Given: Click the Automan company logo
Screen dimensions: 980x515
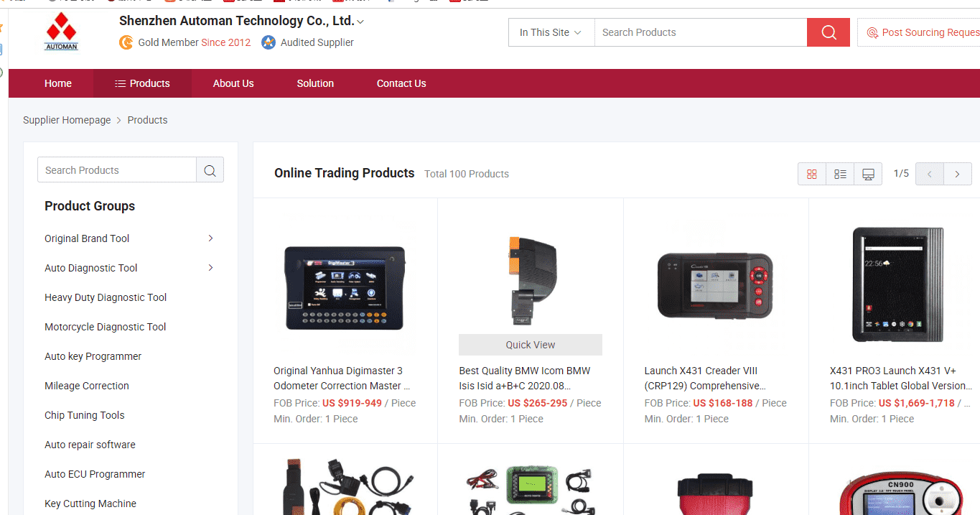Looking at the screenshot, I should (x=61, y=32).
